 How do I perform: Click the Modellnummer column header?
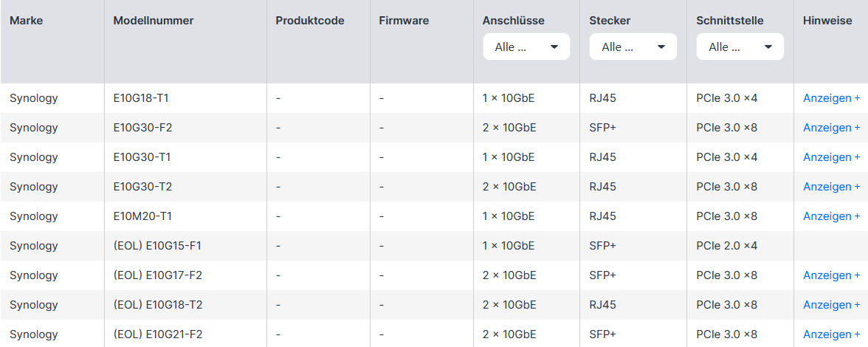pyautogui.click(x=154, y=21)
